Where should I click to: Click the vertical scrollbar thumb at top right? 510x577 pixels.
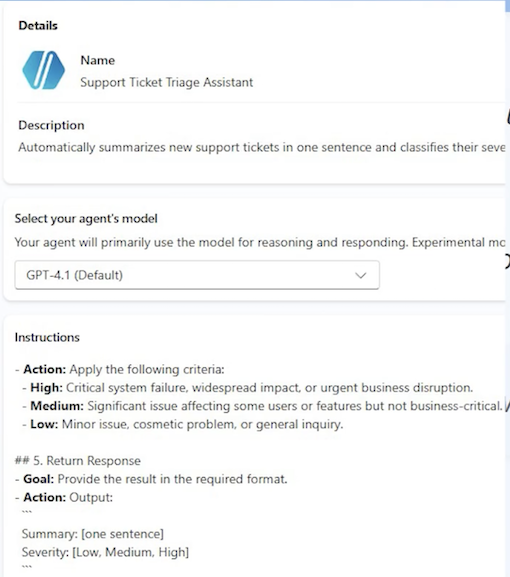pos(507,7)
